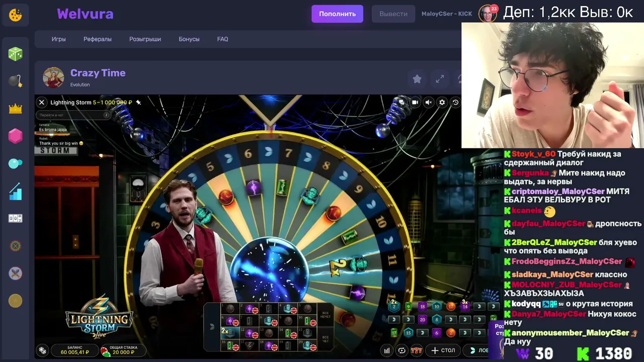Screen dimensions: 644x362
Task: Pin the Lightning Storm table
Action: (138, 103)
